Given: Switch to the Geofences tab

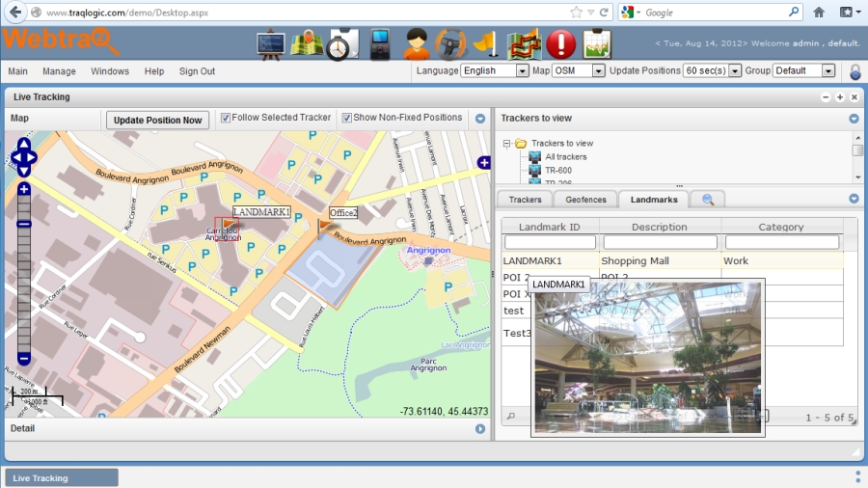Looking at the screenshot, I should (x=585, y=200).
